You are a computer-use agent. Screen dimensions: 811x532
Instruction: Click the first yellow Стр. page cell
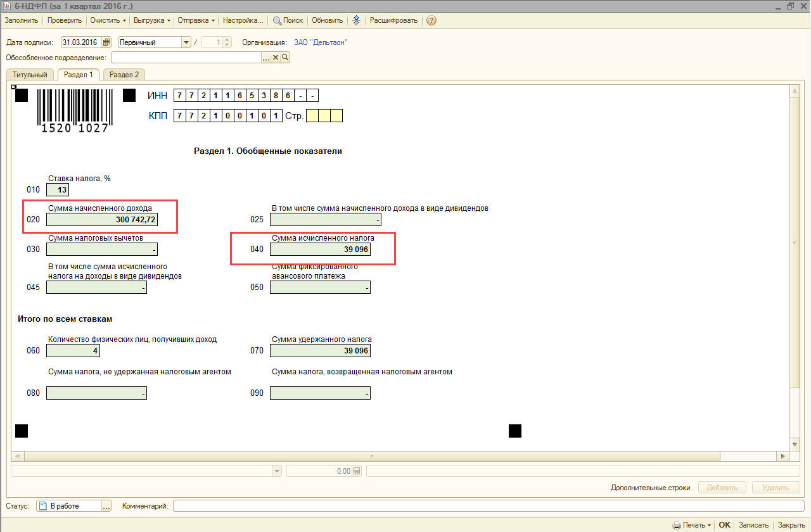312,116
